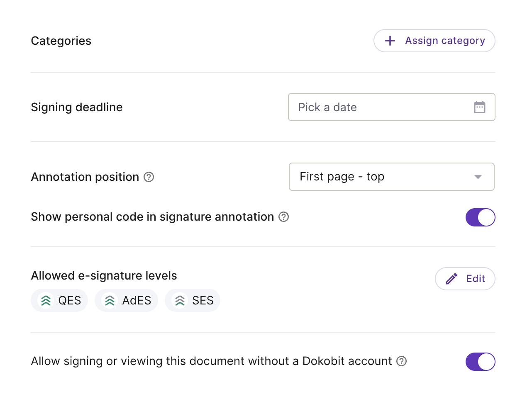Click the Allowed e-signature levels heading
This screenshot has width=532, height=404.
[x=104, y=276]
